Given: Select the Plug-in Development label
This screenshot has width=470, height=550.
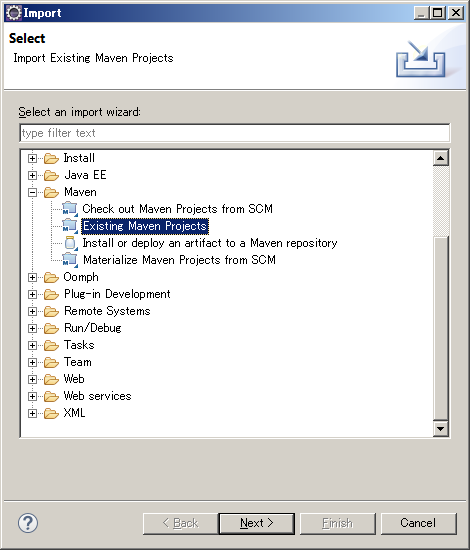Looking at the screenshot, I should 117,294.
